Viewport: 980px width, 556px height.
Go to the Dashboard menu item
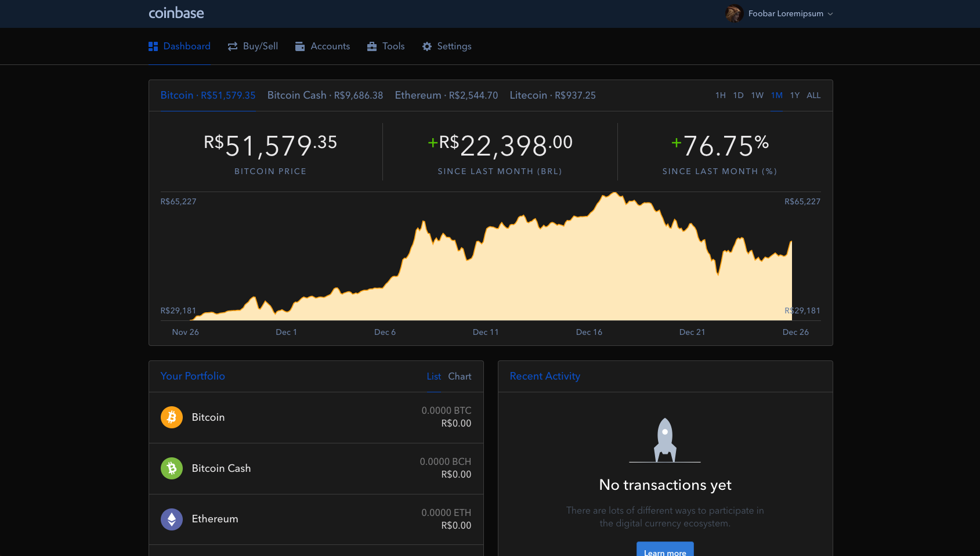pos(187,46)
